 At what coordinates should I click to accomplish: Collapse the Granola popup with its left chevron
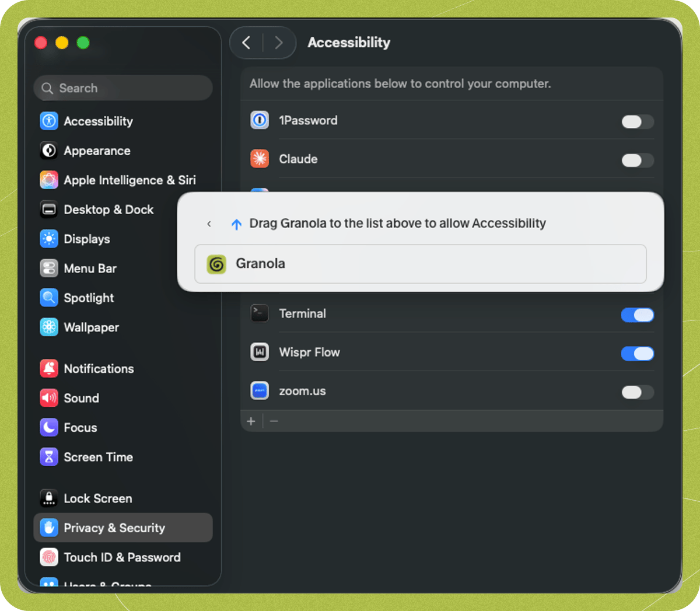pyautogui.click(x=209, y=224)
